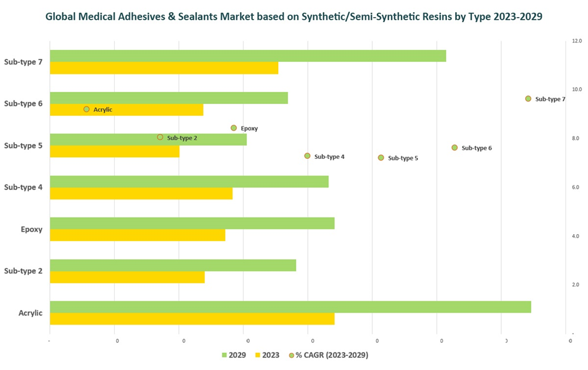
Task: Select the Sub-type 6 CAGR marker dot
Action: 455,148
